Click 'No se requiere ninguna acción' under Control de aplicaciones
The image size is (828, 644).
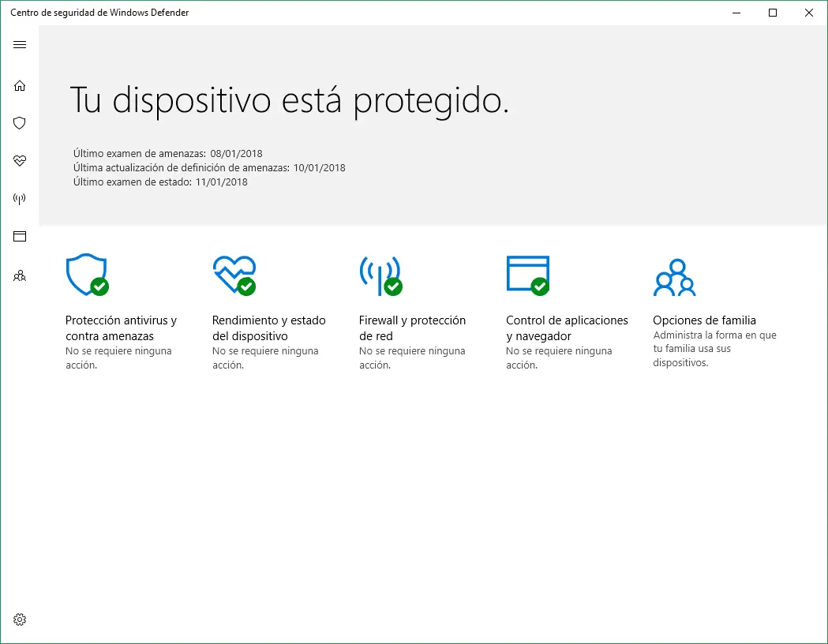[559, 358]
